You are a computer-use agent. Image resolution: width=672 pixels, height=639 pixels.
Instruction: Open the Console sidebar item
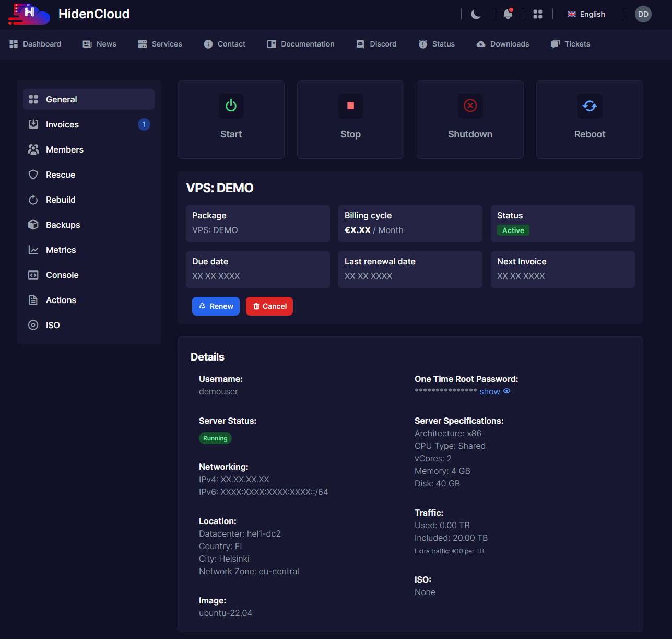62,275
